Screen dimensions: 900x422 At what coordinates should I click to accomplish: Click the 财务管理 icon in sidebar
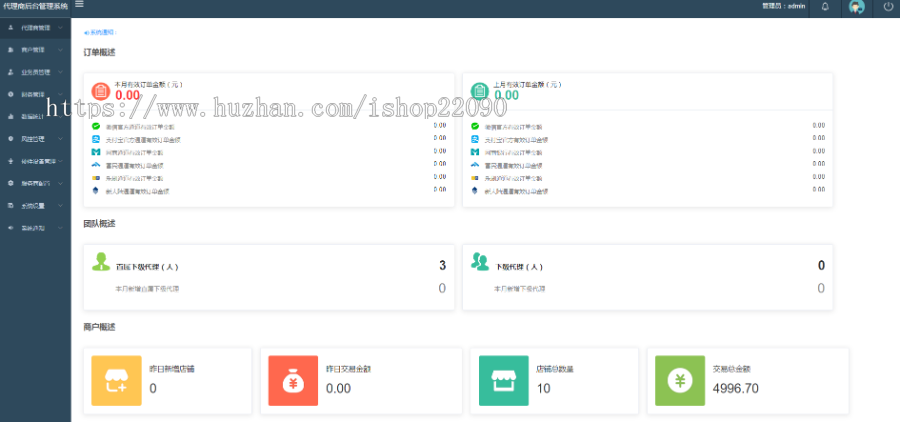tap(11, 94)
